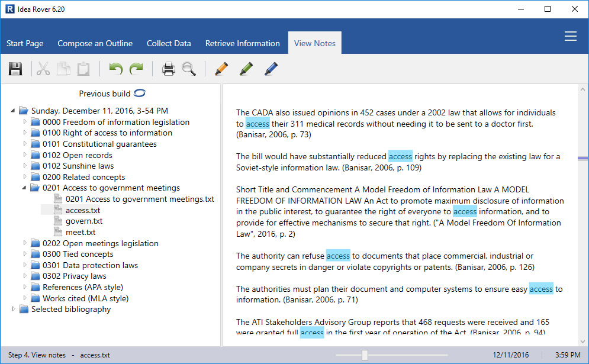This screenshot has width=589, height=364.
Task: Select meet.txt in the tree
Action: point(80,232)
